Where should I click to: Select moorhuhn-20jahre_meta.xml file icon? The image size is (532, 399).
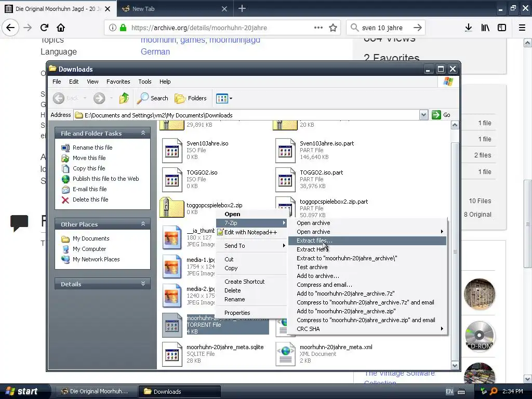tap(285, 354)
